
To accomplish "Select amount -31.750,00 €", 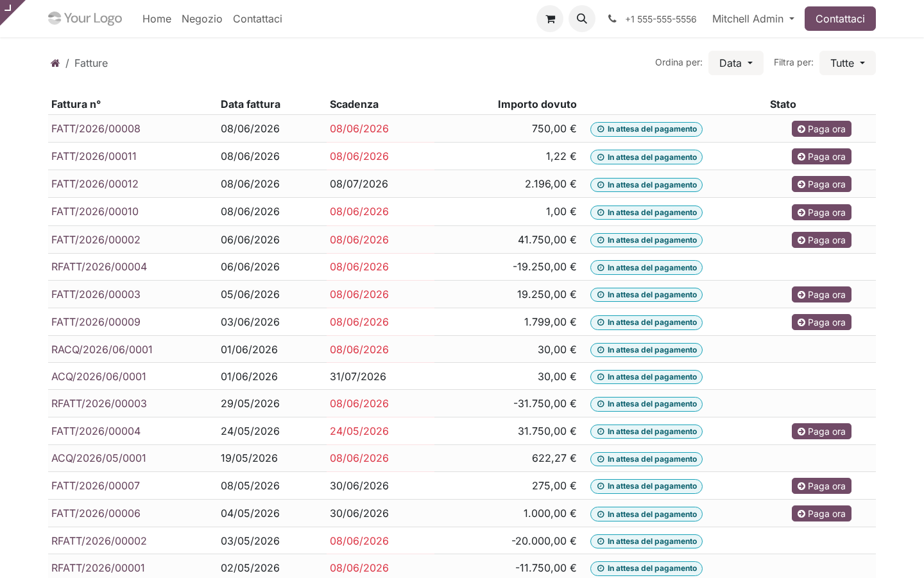I will (x=545, y=403).
